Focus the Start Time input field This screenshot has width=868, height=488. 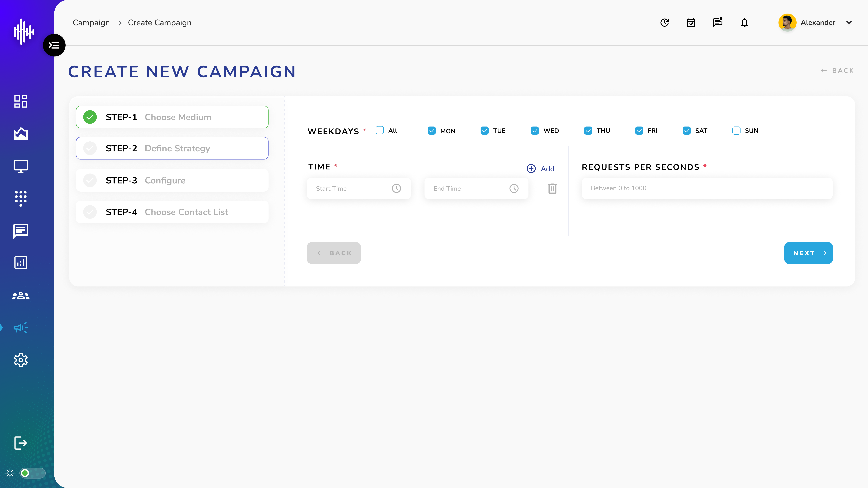(x=359, y=188)
